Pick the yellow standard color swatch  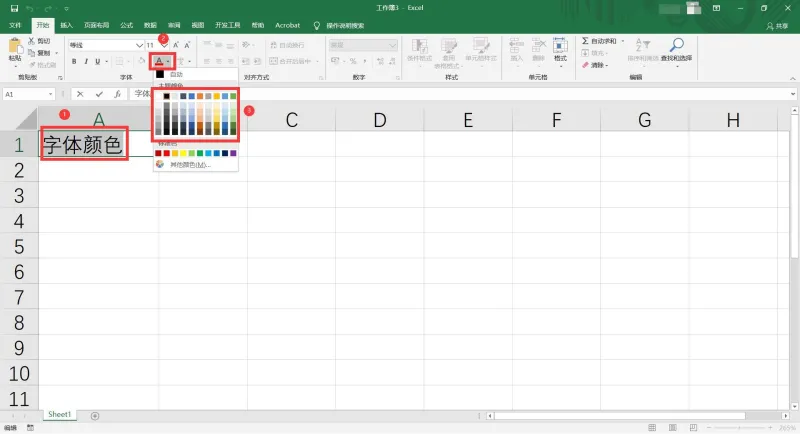[183, 153]
